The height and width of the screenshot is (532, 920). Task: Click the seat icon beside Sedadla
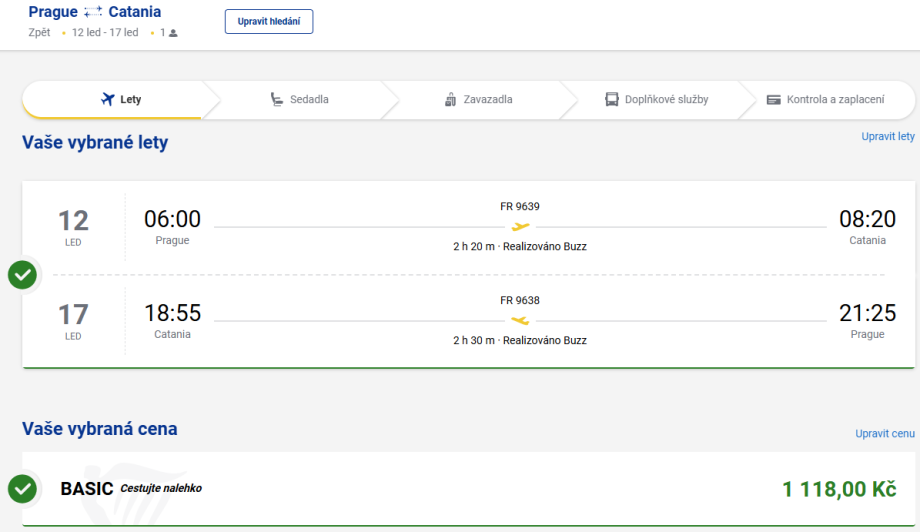(x=277, y=100)
